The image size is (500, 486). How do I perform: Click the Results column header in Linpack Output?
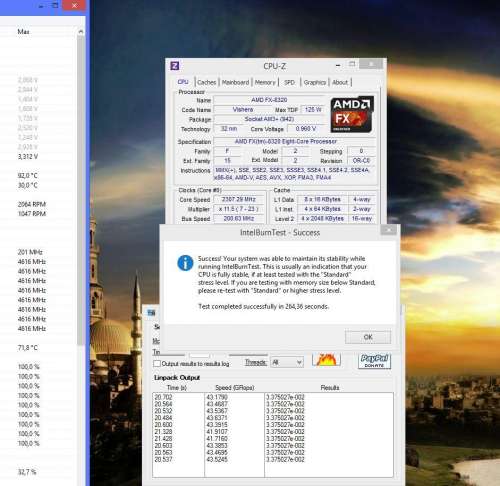tap(330, 388)
